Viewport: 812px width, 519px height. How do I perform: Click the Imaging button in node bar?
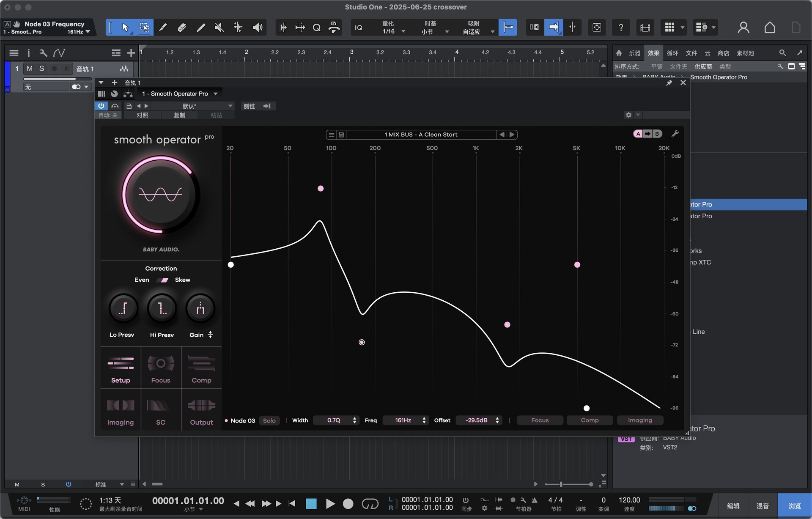tap(640, 420)
